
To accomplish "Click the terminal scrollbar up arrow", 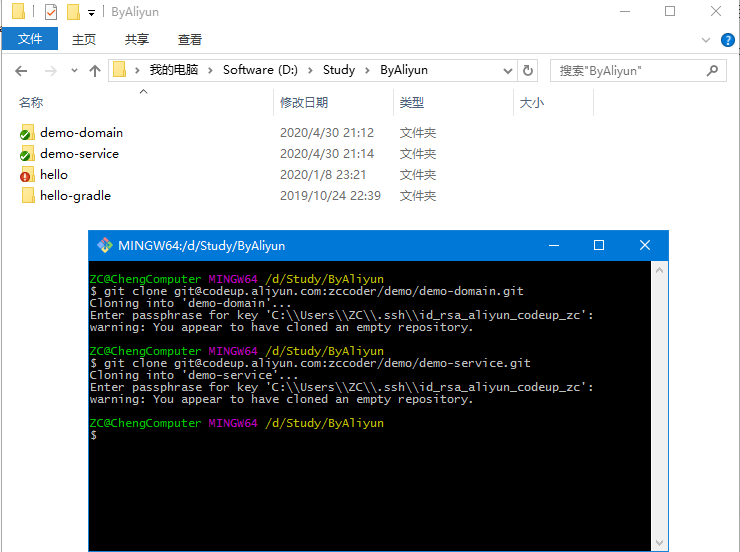I will (x=659, y=270).
